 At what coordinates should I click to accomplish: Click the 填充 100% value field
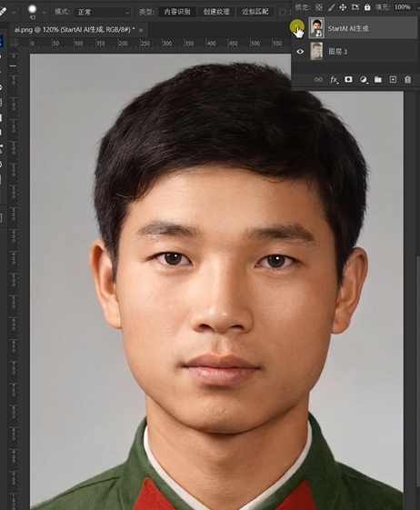403,7
